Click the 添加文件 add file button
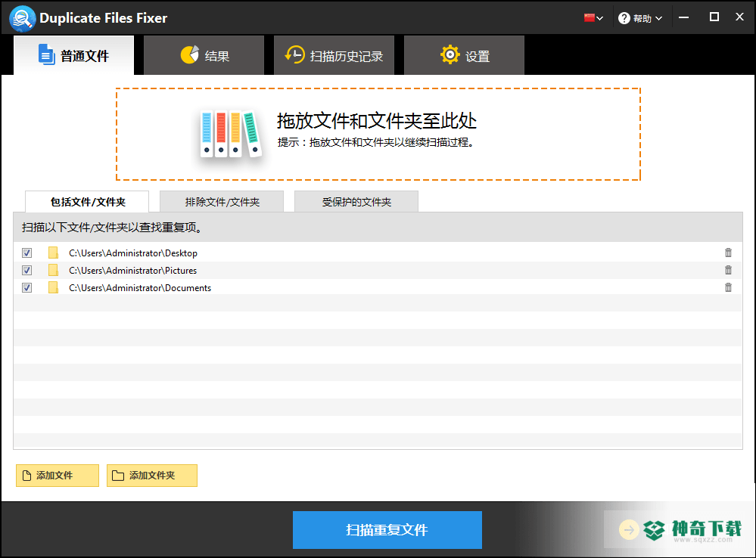 [58, 476]
